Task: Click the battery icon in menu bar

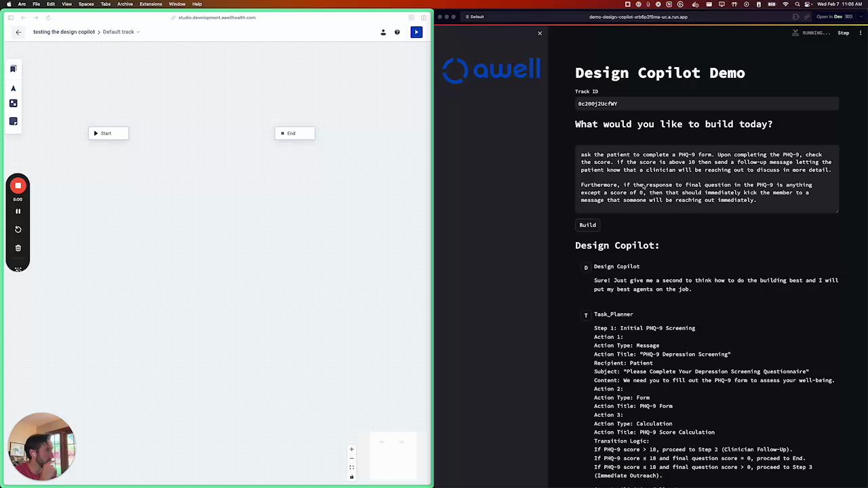Action: click(x=772, y=4)
